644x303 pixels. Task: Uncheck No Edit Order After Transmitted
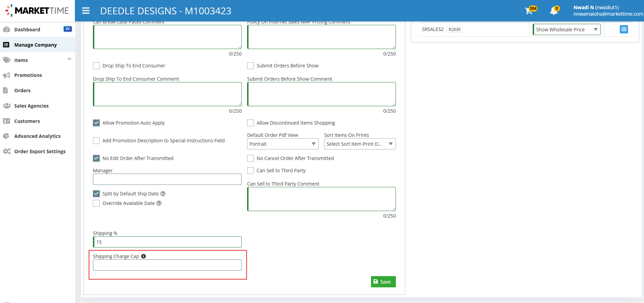click(x=96, y=158)
